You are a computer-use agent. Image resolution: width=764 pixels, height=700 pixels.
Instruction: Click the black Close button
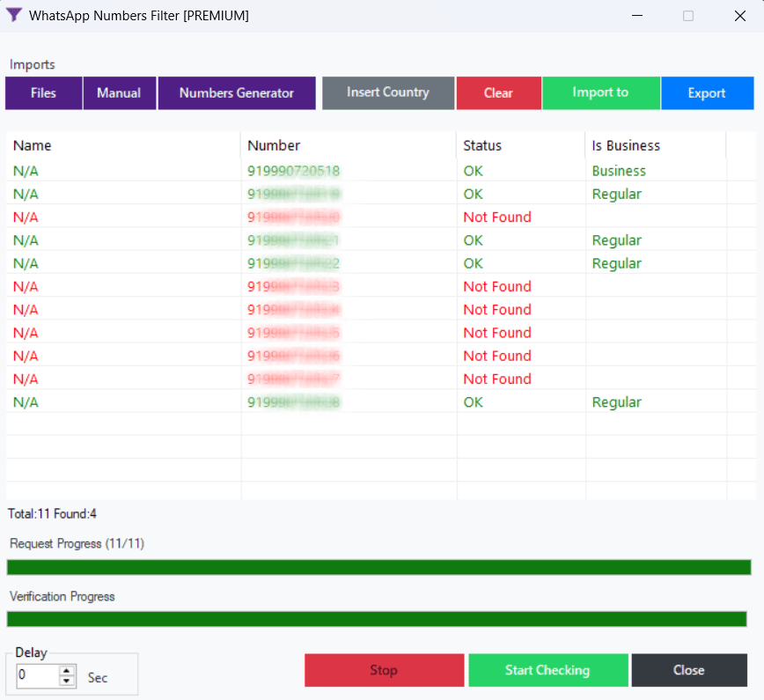click(x=689, y=670)
